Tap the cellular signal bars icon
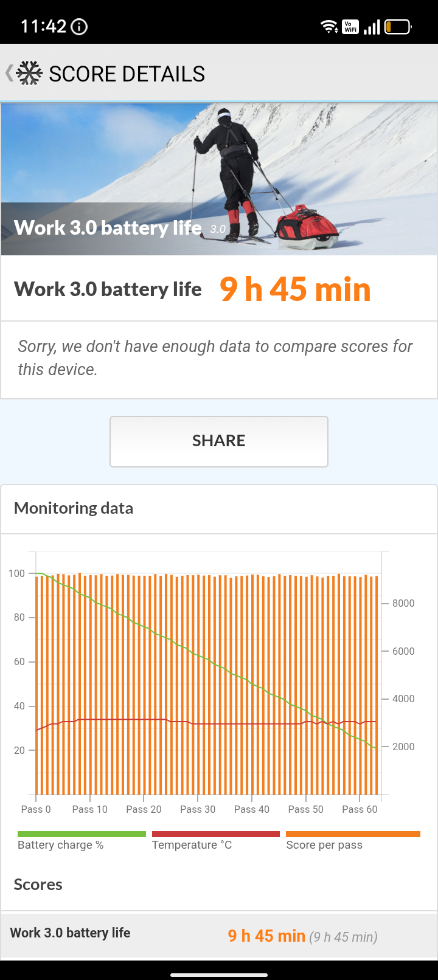Screen dimensions: 438x980 click(372, 27)
